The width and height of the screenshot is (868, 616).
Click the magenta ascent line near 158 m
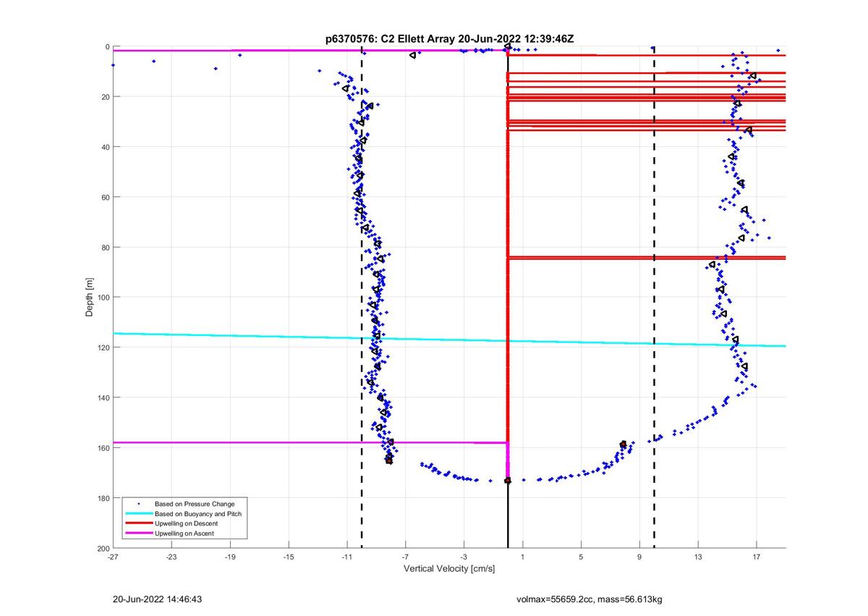pos(310,442)
